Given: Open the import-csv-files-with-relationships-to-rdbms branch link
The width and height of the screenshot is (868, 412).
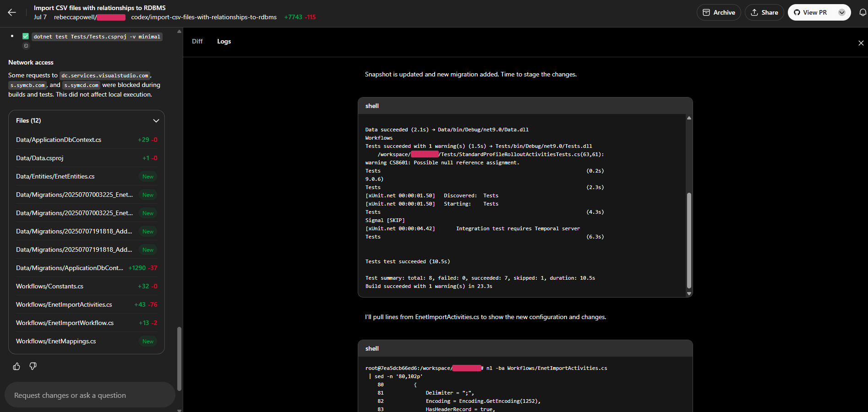Looking at the screenshot, I should pyautogui.click(x=204, y=17).
